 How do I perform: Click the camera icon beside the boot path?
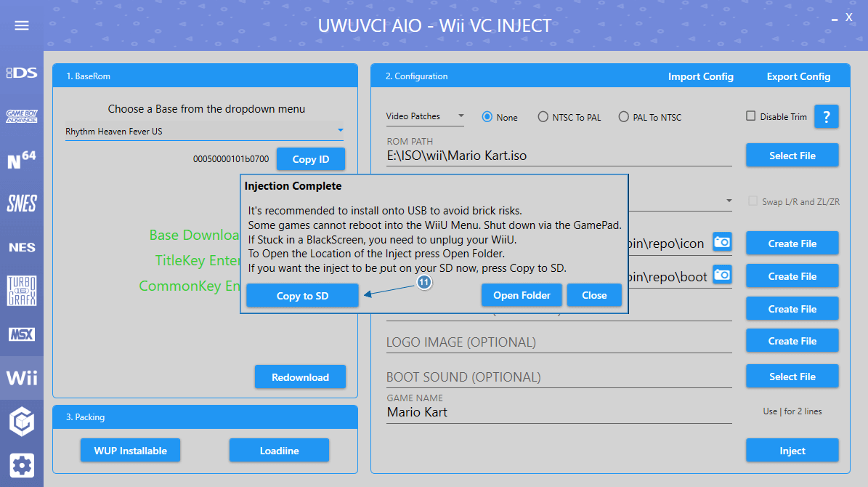(x=722, y=275)
